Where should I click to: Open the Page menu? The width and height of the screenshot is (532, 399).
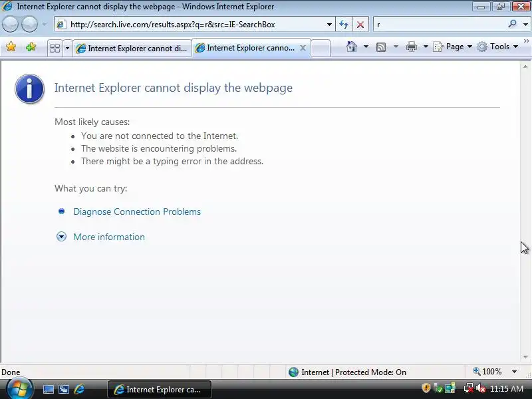453,47
